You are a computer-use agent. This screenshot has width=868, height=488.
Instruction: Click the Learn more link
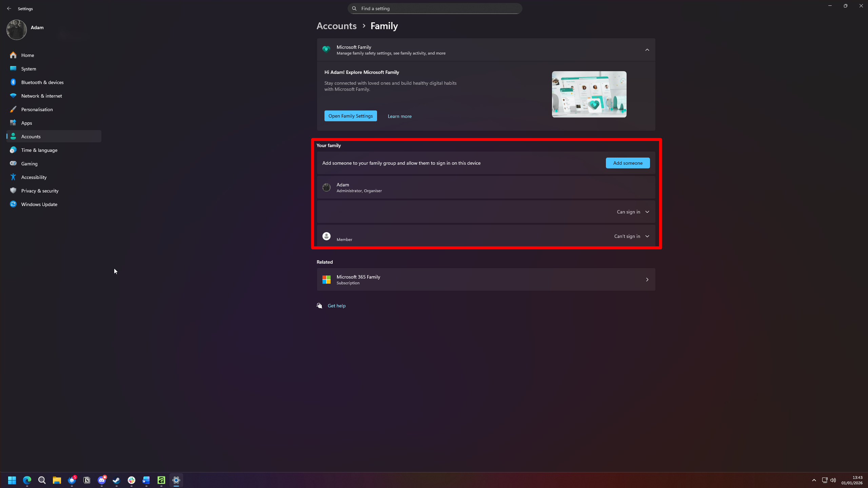[399, 116]
